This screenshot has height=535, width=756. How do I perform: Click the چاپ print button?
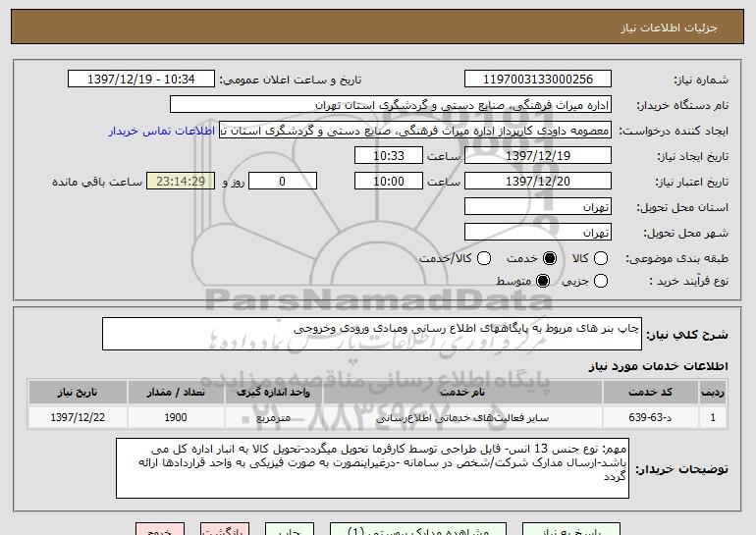[x=290, y=529]
